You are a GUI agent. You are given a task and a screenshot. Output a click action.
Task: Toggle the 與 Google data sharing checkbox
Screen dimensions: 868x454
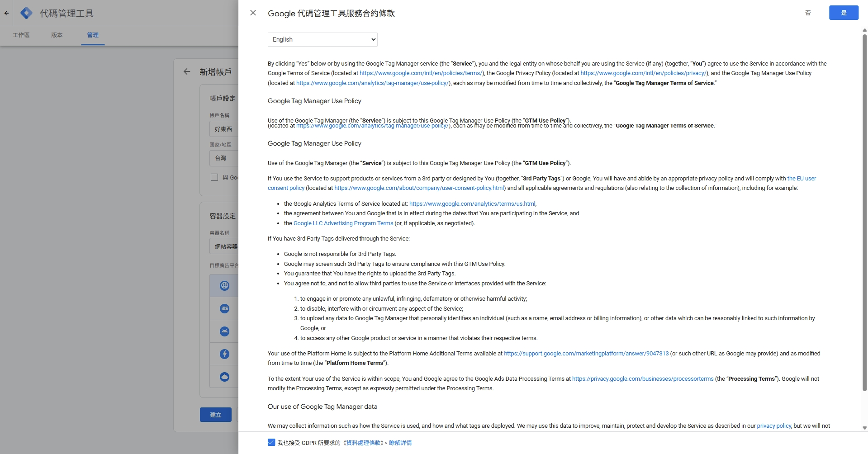(x=214, y=177)
